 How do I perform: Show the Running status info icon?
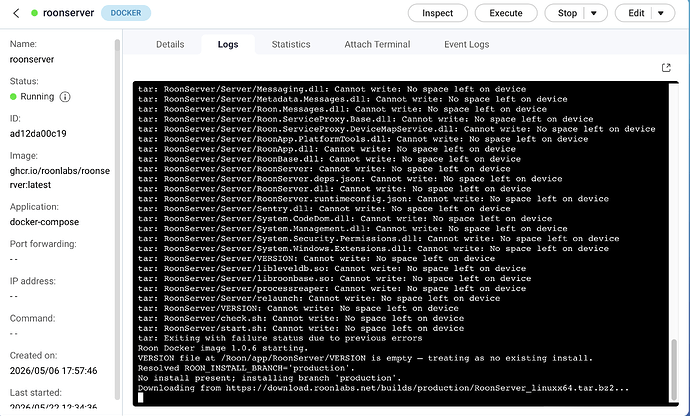[65, 97]
